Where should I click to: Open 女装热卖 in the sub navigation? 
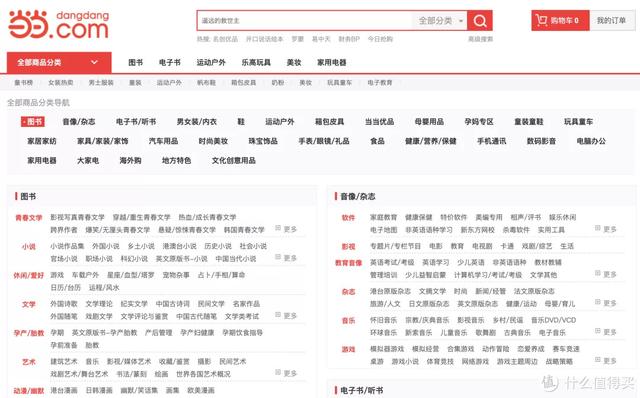61,83
